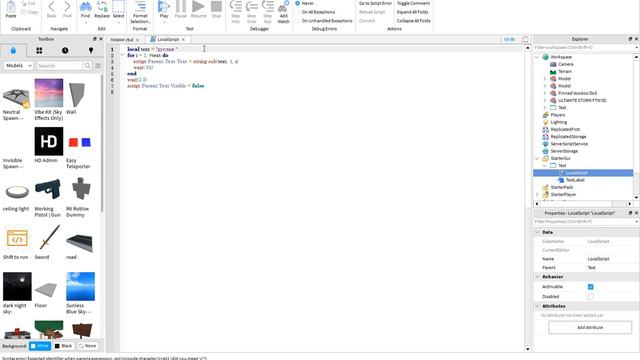The image size is (640, 360).
Task: Select Lighting in the Explorer tree
Action: pyautogui.click(x=555, y=122)
